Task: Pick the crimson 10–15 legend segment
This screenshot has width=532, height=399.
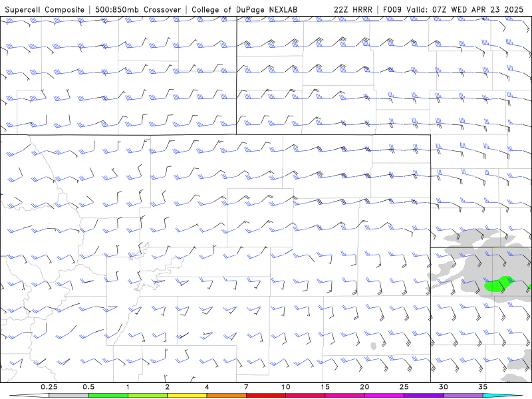Action: pyautogui.click(x=305, y=396)
